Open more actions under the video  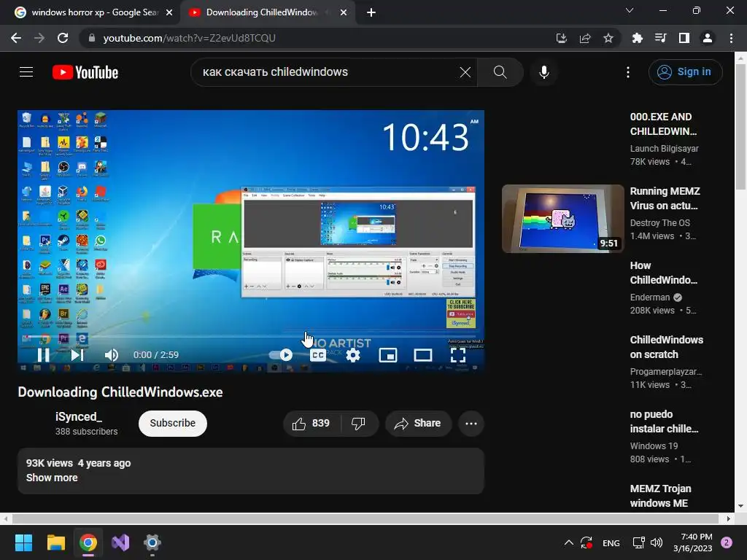[x=471, y=424]
